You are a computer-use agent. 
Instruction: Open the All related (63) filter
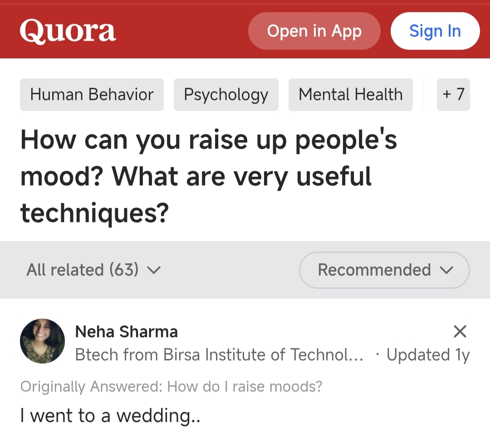click(x=83, y=270)
